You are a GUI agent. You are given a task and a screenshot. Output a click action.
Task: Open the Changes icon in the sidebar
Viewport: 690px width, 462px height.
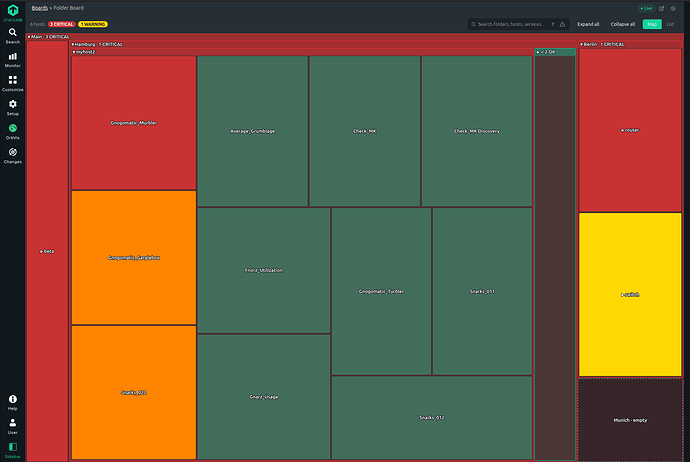[12, 156]
